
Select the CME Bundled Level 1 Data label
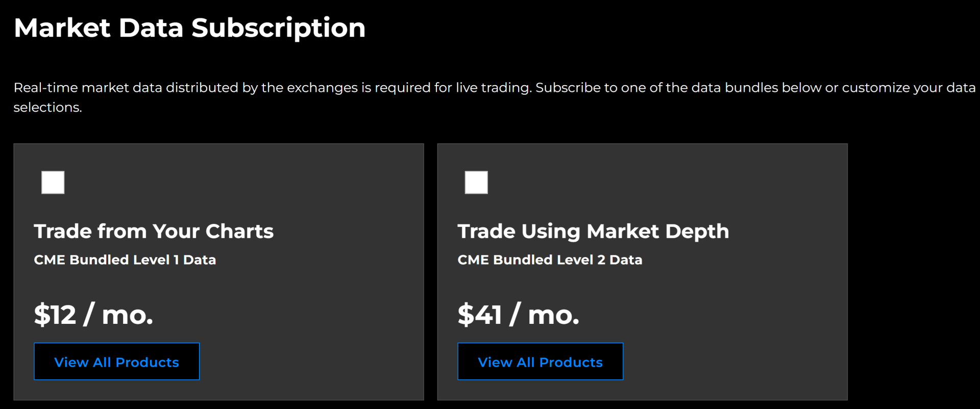click(x=125, y=260)
